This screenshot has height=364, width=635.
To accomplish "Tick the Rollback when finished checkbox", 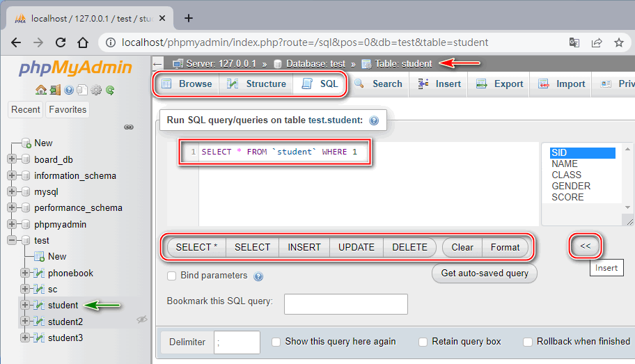I will [x=528, y=342].
